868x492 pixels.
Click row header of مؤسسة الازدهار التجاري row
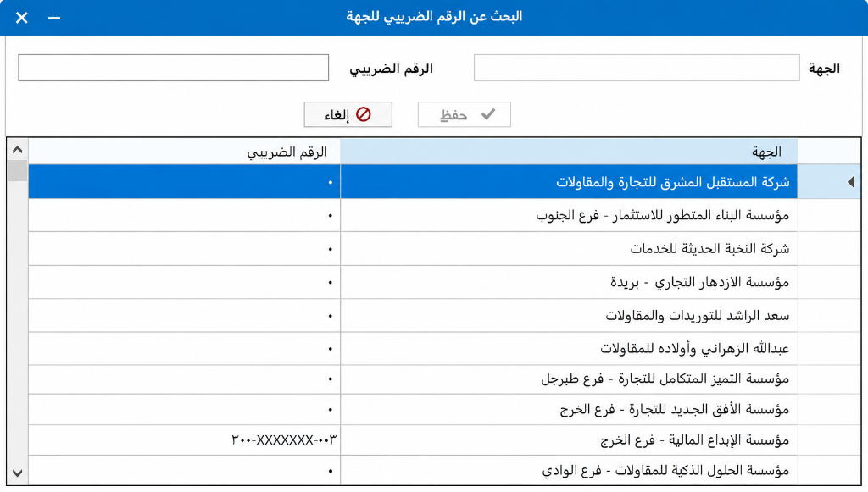[x=829, y=282]
